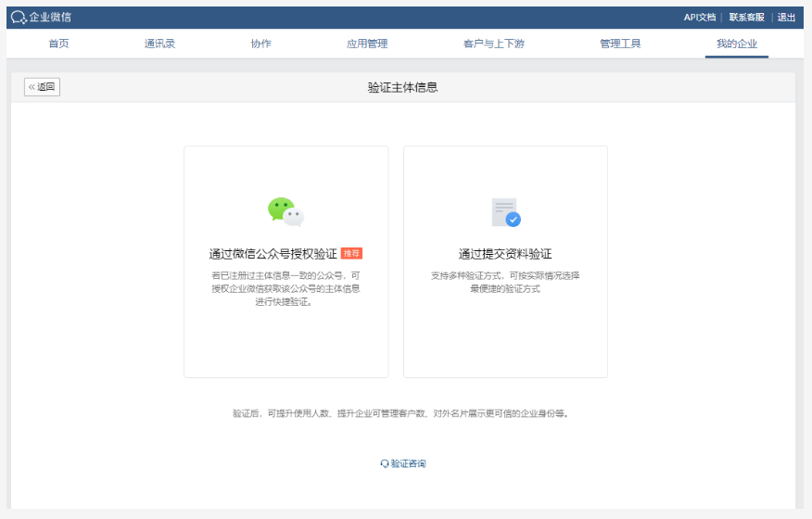This screenshot has height=519, width=812.
Task: Click the document checkmark icon
Action: (x=506, y=212)
